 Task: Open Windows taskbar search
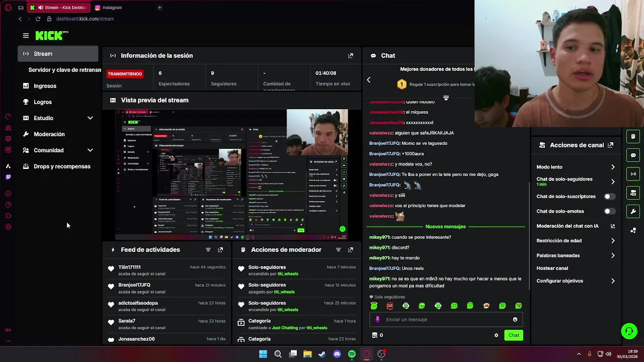pos(278,354)
